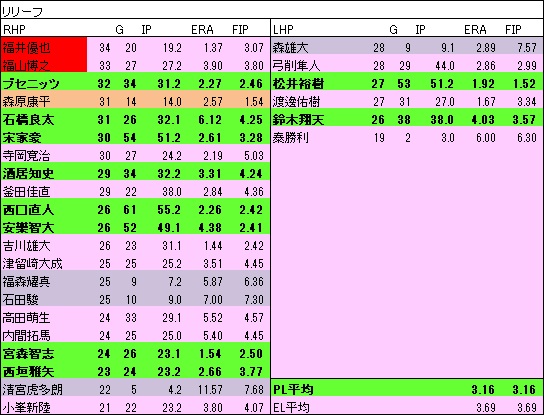Click the ブセニッツ name cell

tap(31, 84)
